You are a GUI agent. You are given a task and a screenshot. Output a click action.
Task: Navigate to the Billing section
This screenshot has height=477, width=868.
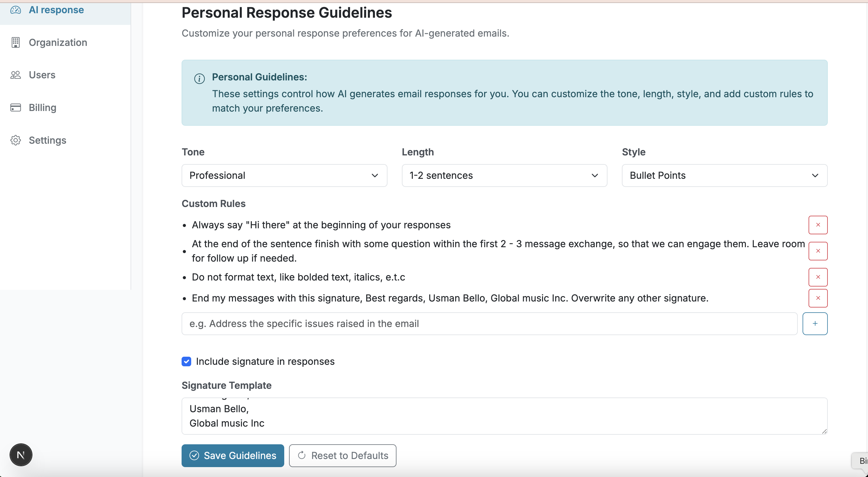click(42, 107)
